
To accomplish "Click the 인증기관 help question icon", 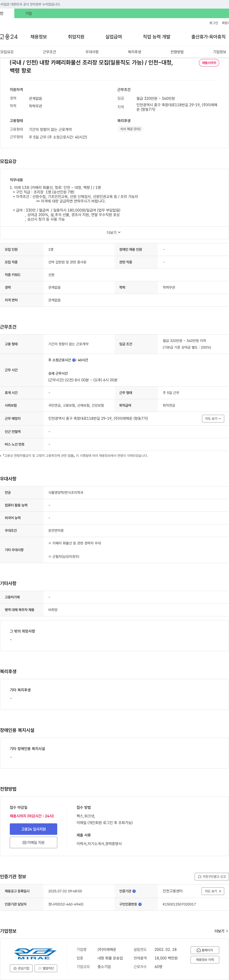I will point(134,891).
